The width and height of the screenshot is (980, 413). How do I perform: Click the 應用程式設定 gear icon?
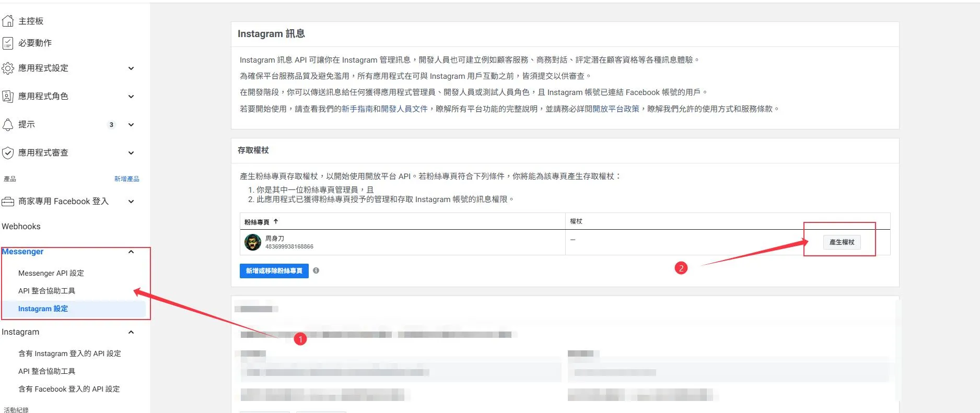(8, 68)
